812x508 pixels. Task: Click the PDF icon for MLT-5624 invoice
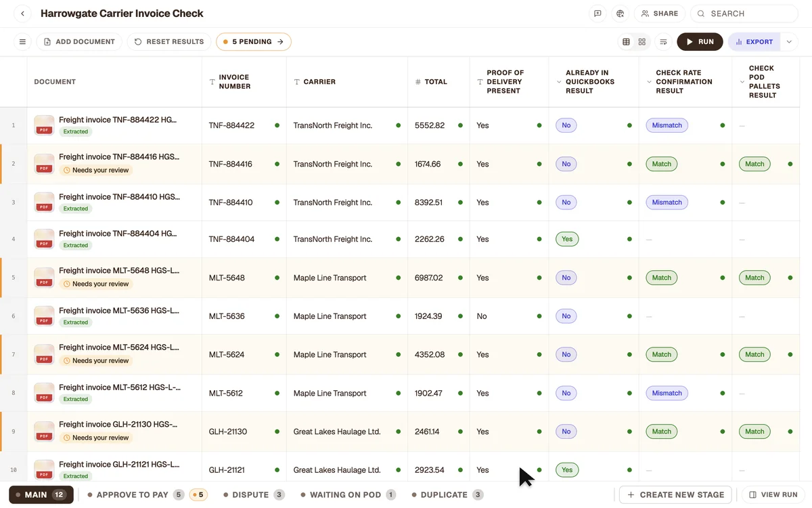click(x=44, y=354)
